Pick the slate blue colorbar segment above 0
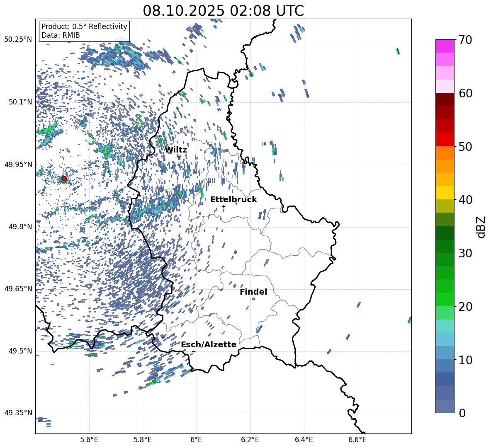Screen dimensions: 491x448 [x=445, y=406]
